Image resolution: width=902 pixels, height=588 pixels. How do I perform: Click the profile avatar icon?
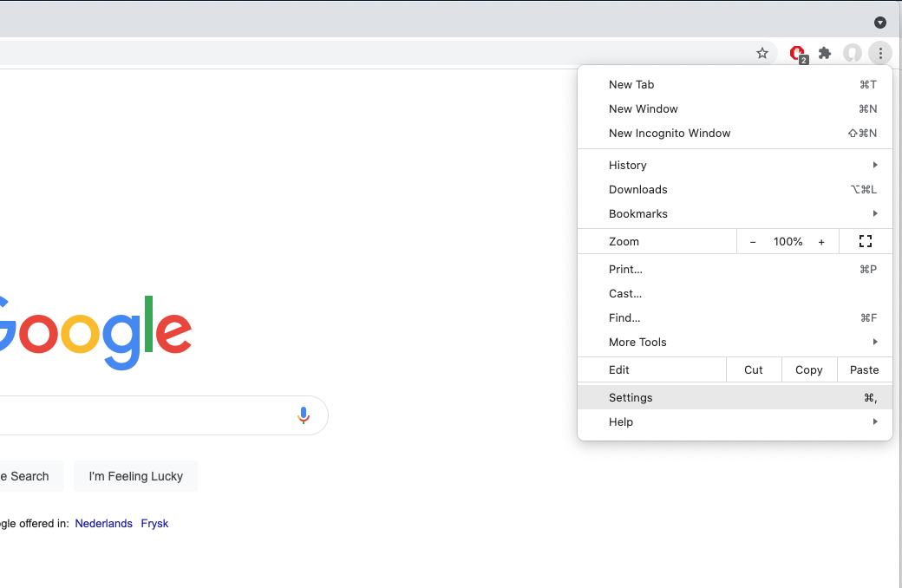click(853, 54)
